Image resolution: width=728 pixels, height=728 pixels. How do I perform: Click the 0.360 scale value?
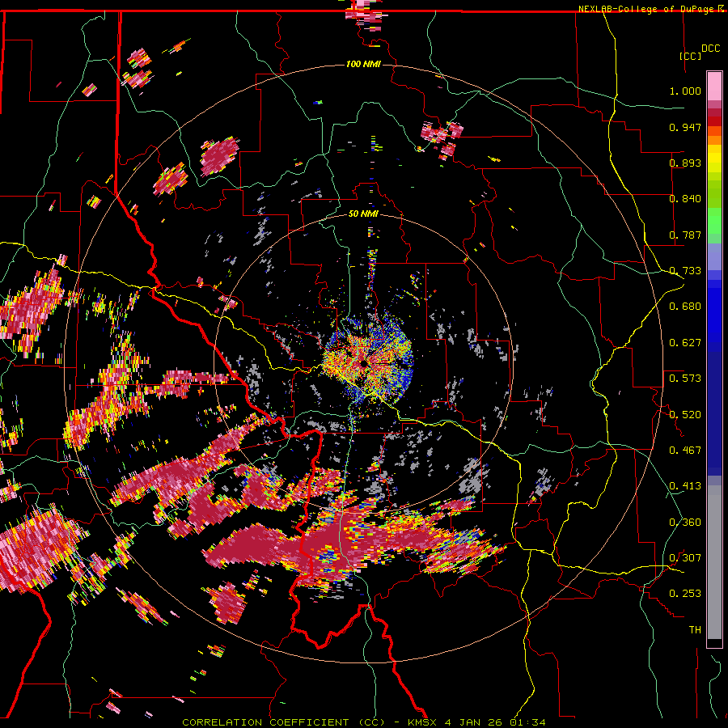685,522
